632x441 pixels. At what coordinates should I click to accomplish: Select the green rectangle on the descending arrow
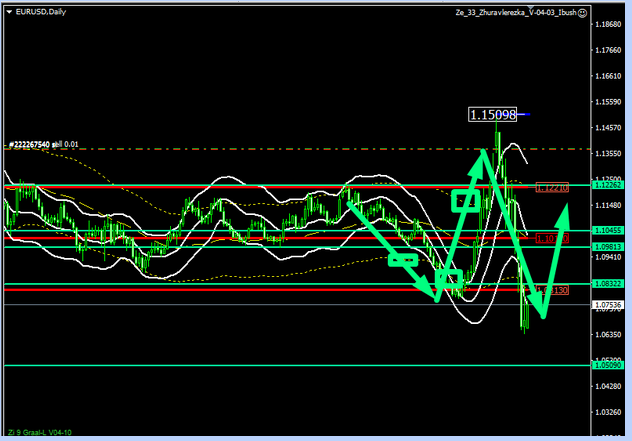click(402, 260)
